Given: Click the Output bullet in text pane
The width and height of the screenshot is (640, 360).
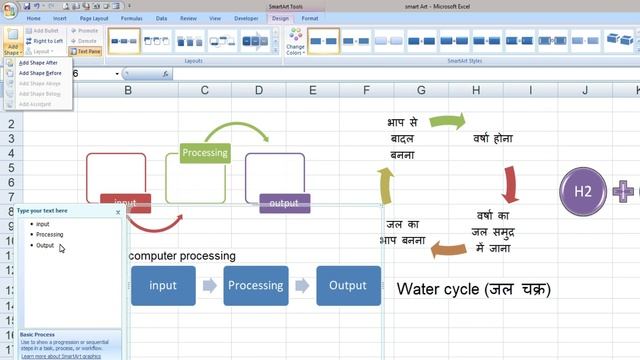Looking at the screenshot, I should (x=45, y=245).
